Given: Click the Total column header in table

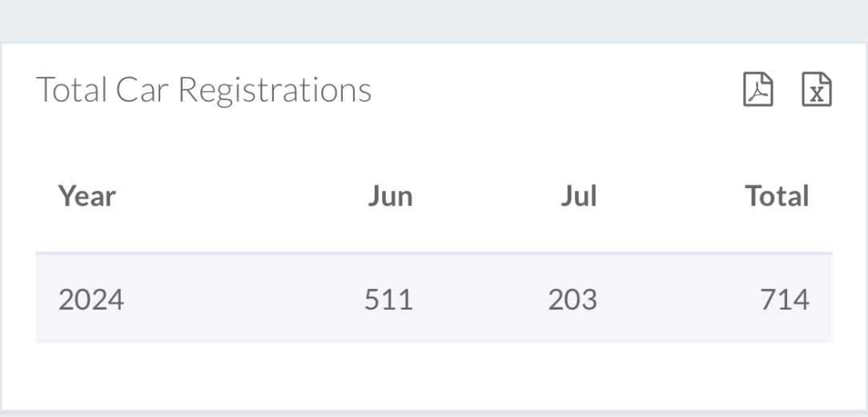Looking at the screenshot, I should coord(778,196).
